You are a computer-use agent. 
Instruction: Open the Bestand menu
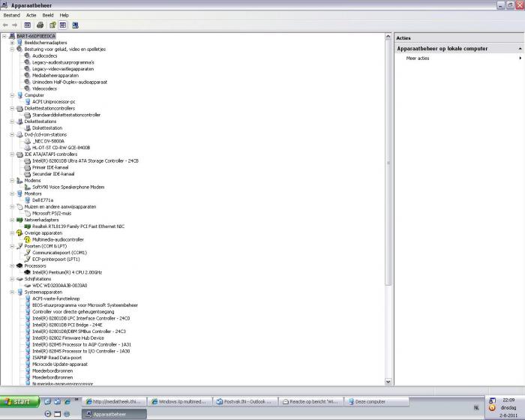(x=12, y=15)
